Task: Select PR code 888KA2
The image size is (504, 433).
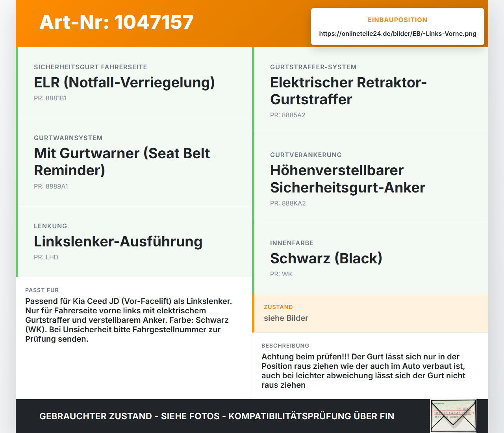Action: (x=288, y=203)
